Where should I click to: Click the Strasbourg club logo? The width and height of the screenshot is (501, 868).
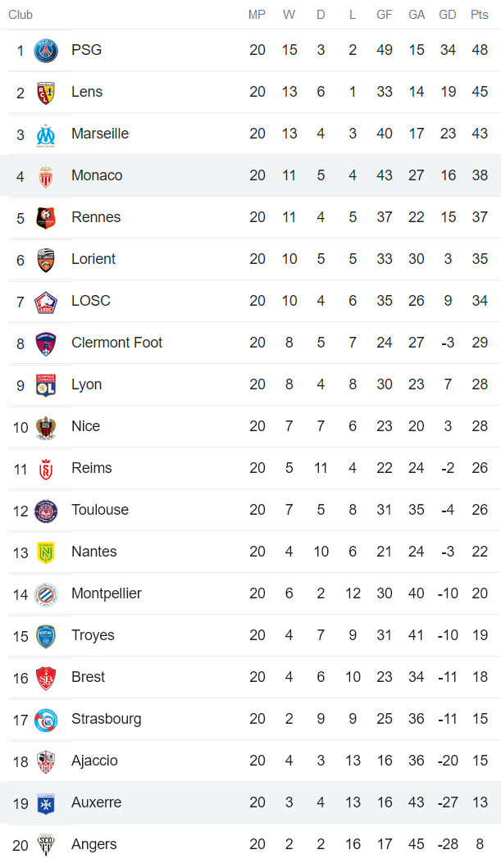(x=46, y=720)
